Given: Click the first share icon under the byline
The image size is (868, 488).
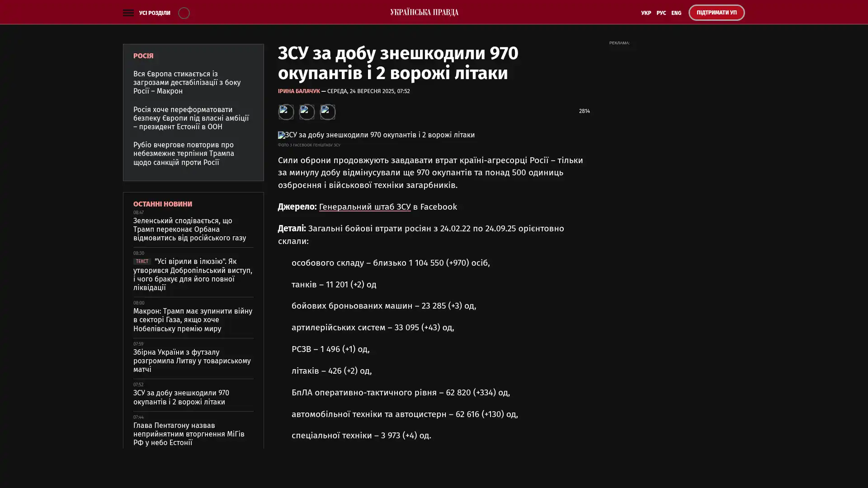Looking at the screenshot, I should tap(286, 112).
